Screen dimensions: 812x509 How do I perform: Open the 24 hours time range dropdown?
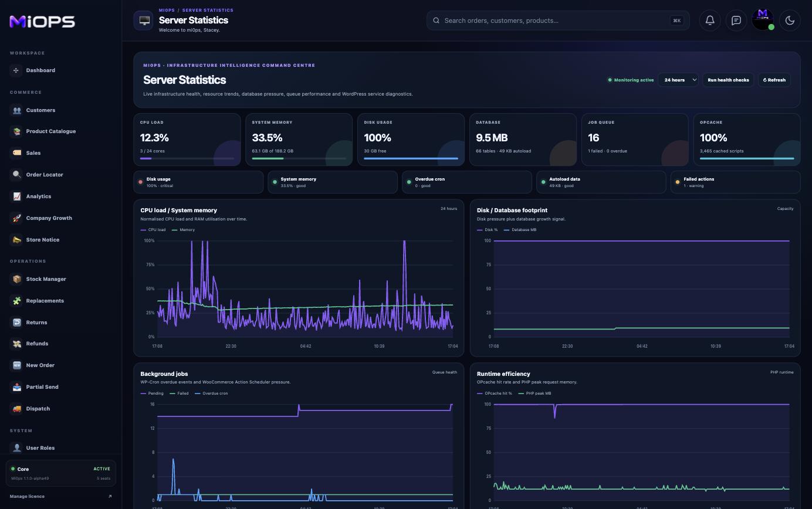678,80
